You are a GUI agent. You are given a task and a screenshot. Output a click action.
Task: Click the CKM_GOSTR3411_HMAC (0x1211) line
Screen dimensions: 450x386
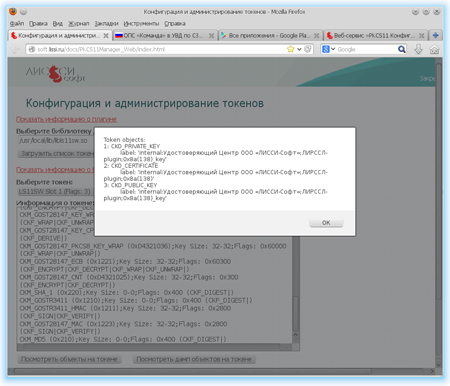click(125, 308)
